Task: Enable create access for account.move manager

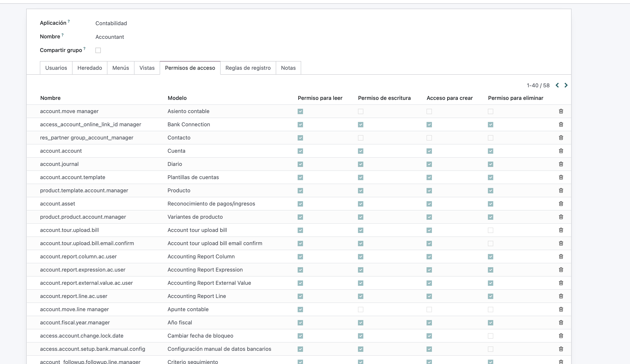Action: tap(429, 111)
